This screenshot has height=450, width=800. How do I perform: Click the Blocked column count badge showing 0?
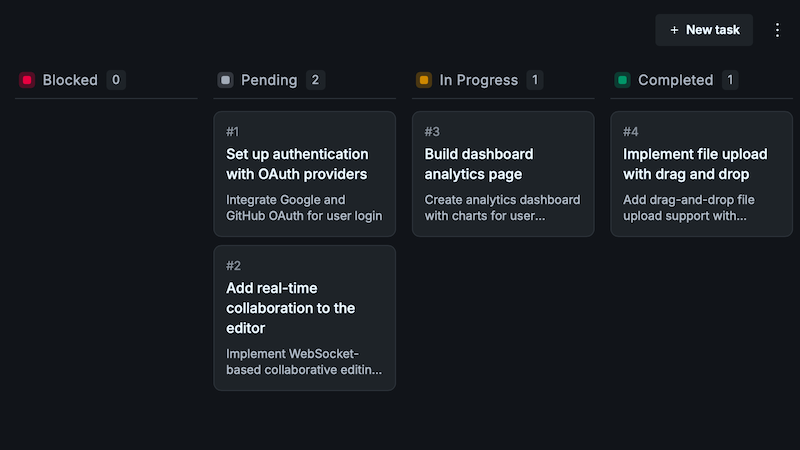click(x=116, y=80)
